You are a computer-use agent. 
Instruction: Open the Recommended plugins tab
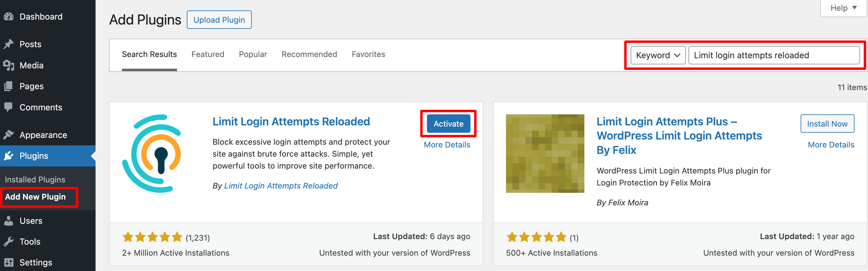pos(309,54)
